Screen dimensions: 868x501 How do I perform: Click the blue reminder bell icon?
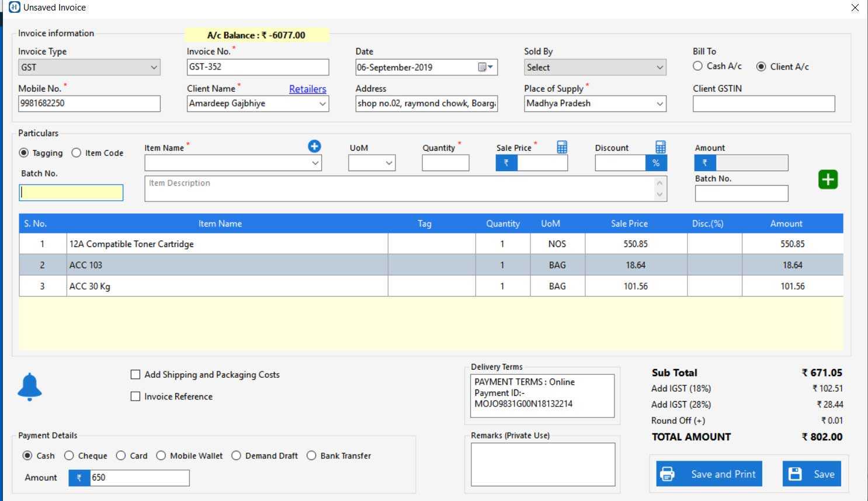click(x=30, y=387)
